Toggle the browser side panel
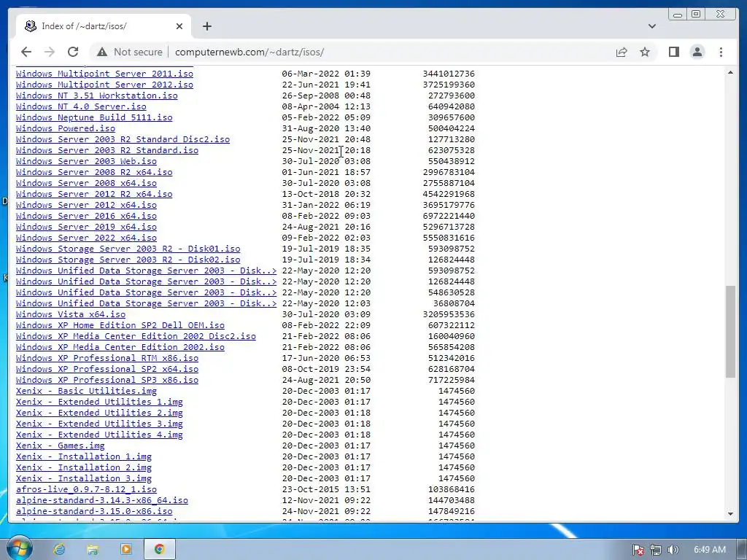Viewport: 747px width, 560px height. [x=673, y=52]
